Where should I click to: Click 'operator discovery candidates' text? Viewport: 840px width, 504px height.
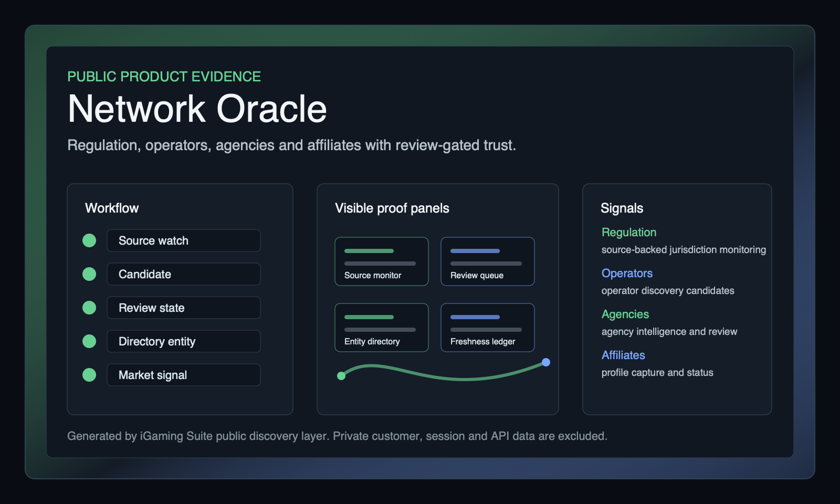coord(668,290)
